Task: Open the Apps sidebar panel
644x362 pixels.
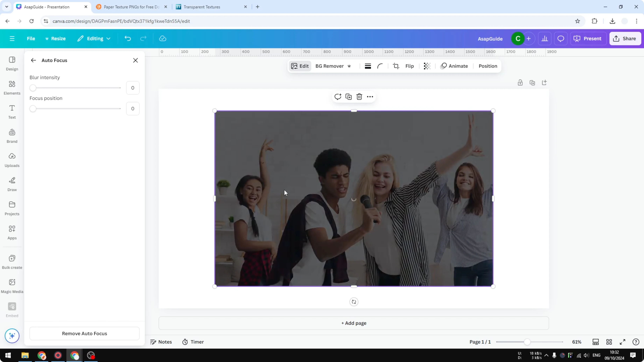Action: [x=12, y=233]
